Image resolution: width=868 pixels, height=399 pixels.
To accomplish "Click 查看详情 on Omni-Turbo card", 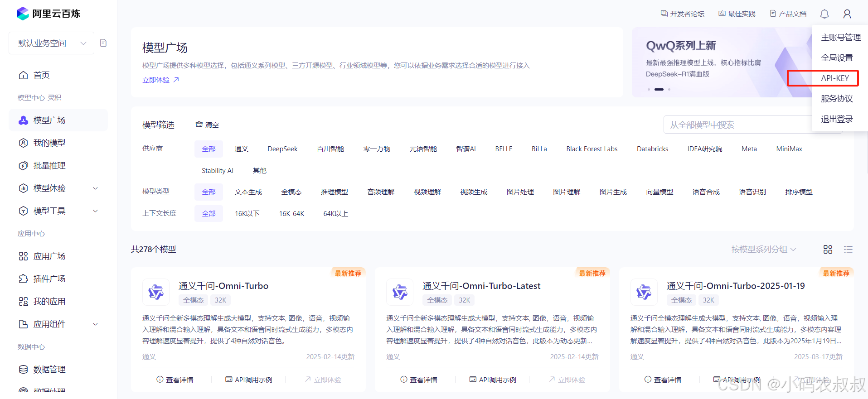I will pyautogui.click(x=175, y=380).
